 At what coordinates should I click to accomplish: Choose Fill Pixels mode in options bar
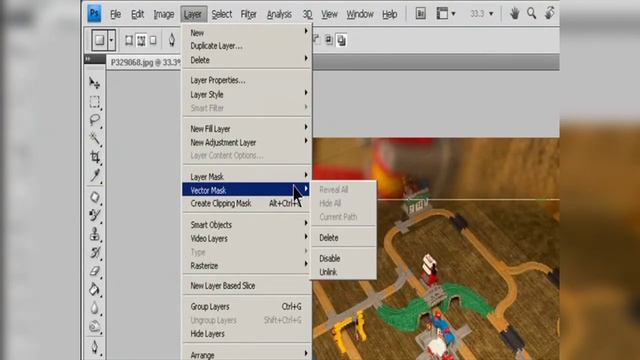click(153, 40)
